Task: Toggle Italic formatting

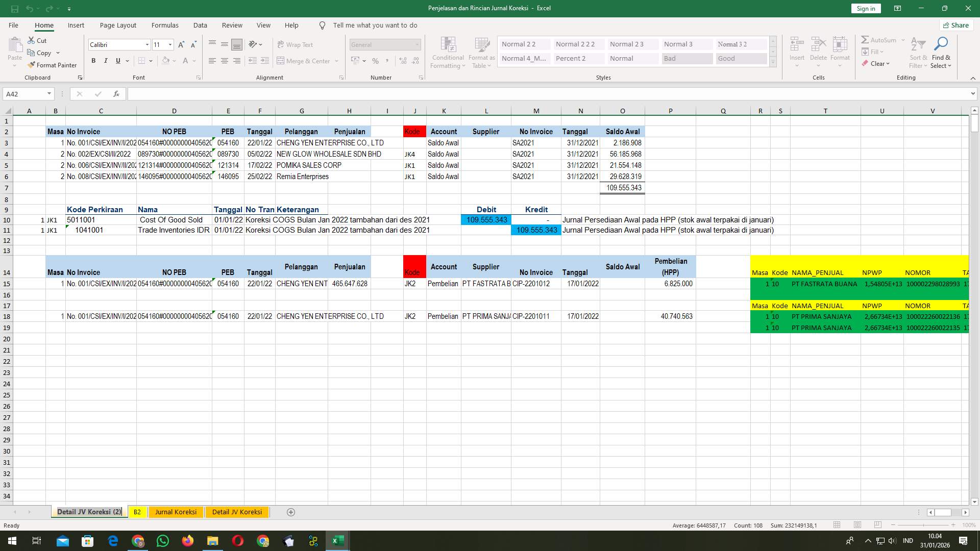Action: pos(106,60)
